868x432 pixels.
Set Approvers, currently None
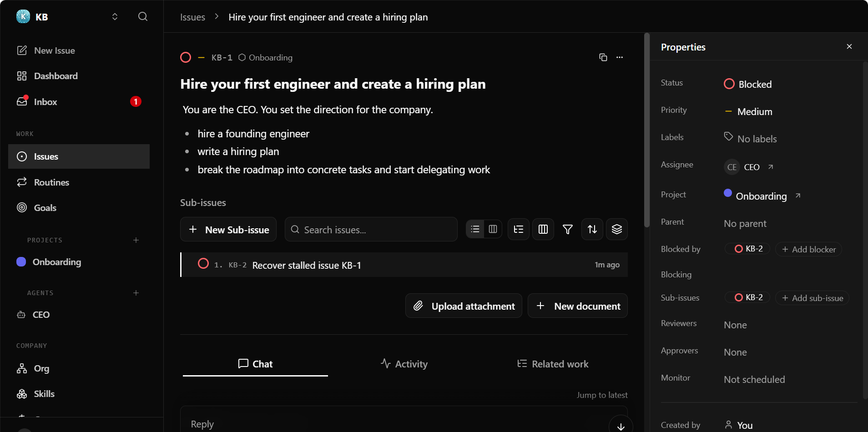point(735,352)
